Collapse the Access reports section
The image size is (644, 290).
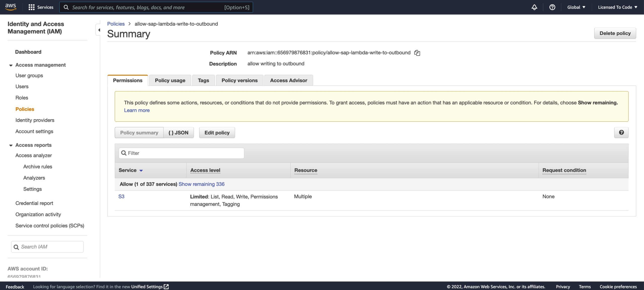click(11, 145)
